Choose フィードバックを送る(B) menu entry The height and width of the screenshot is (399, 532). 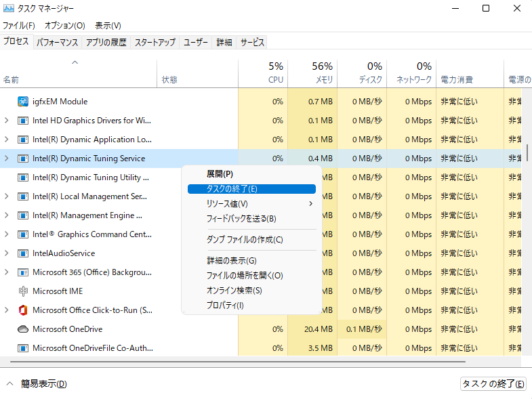(x=251, y=219)
